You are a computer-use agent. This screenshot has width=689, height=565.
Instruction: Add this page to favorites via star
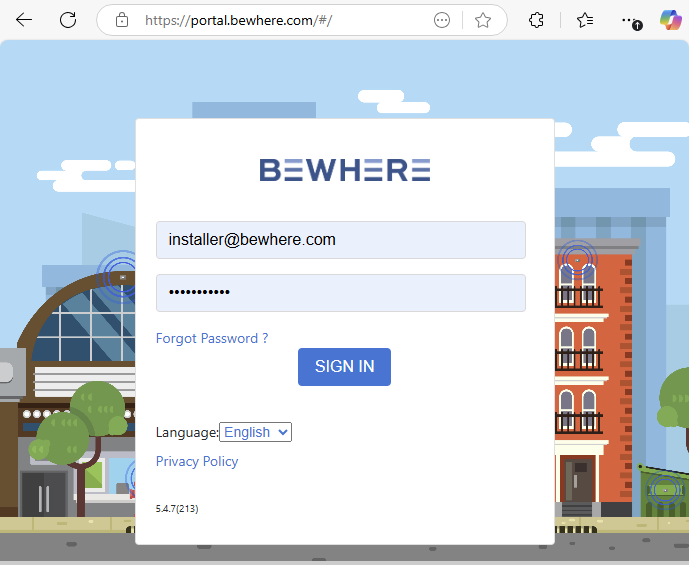point(482,20)
